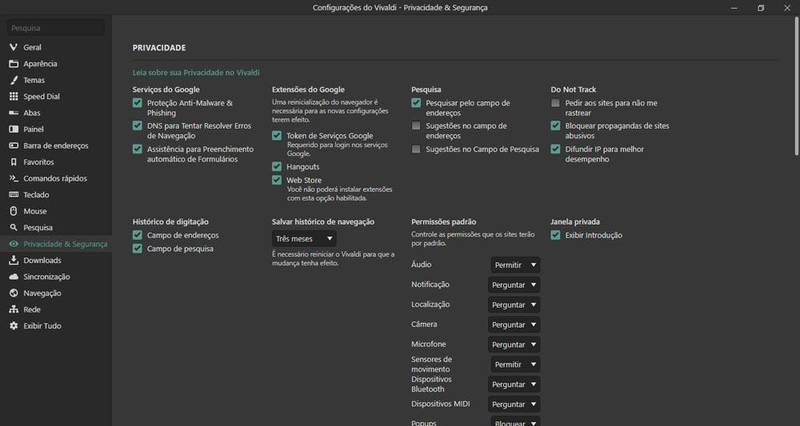Select Exibir Tudo in sidebar
This screenshot has width=800, height=426.
click(x=42, y=325)
